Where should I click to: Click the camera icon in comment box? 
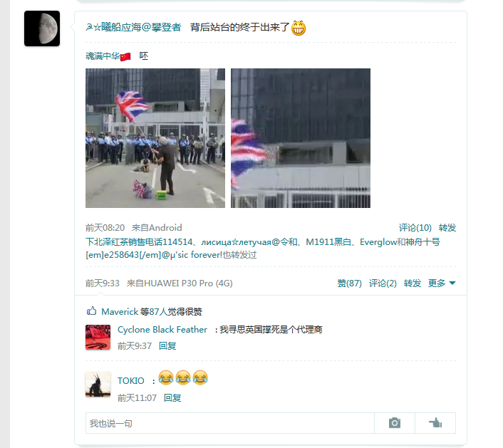pyautogui.click(x=395, y=423)
